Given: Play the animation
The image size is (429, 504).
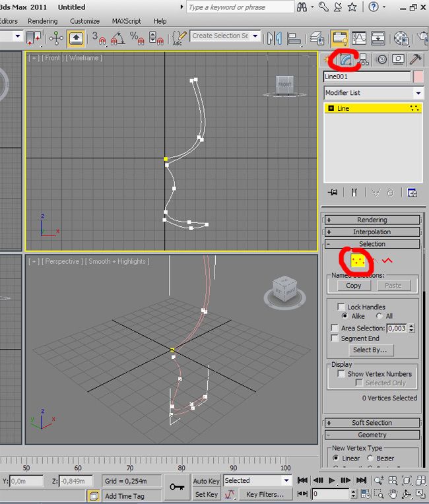Looking at the screenshot, I should click(x=331, y=480).
